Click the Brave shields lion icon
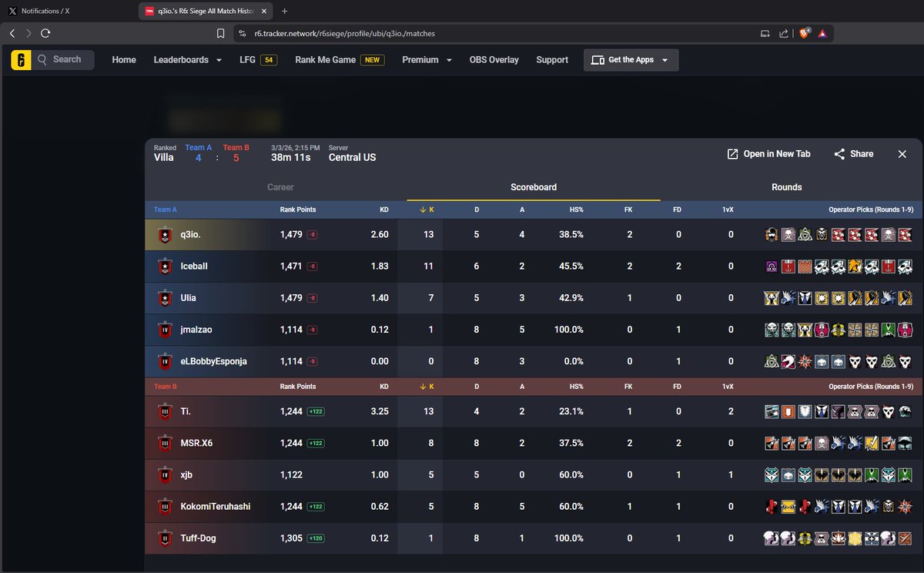This screenshot has height=573, width=924. (x=804, y=33)
